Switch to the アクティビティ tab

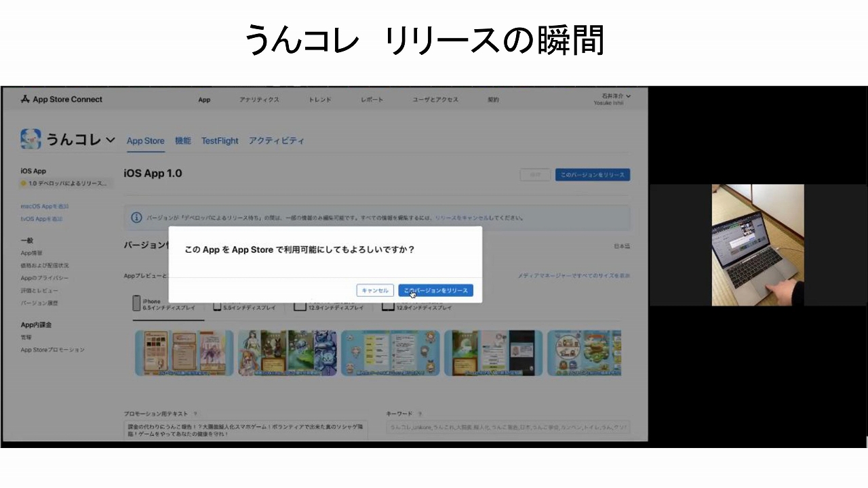pyautogui.click(x=276, y=141)
